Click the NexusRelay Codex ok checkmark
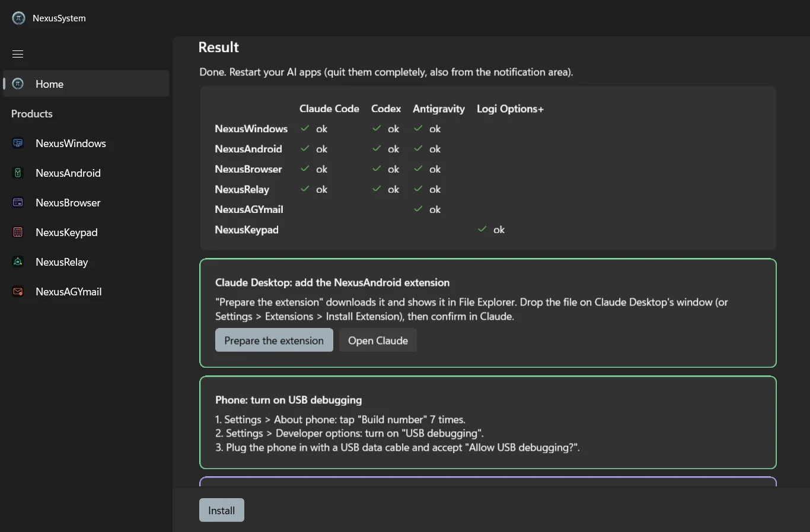The height and width of the screenshot is (532, 810). coord(377,189)
